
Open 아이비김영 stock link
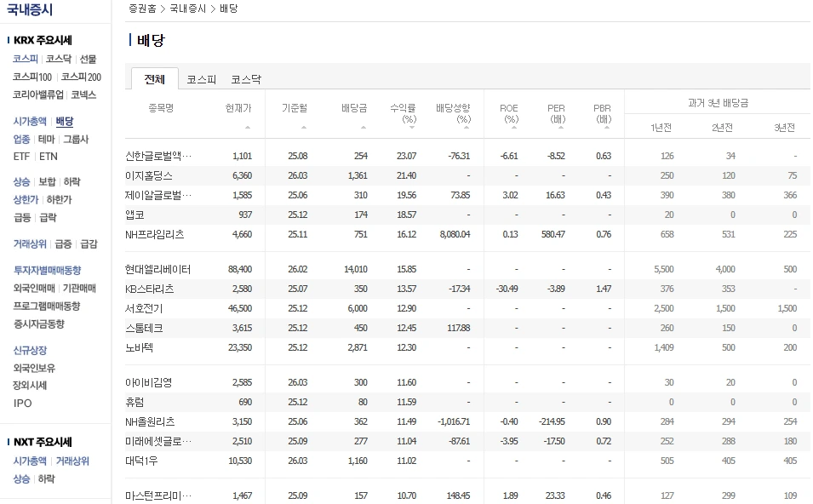click(x=149, y=382)
